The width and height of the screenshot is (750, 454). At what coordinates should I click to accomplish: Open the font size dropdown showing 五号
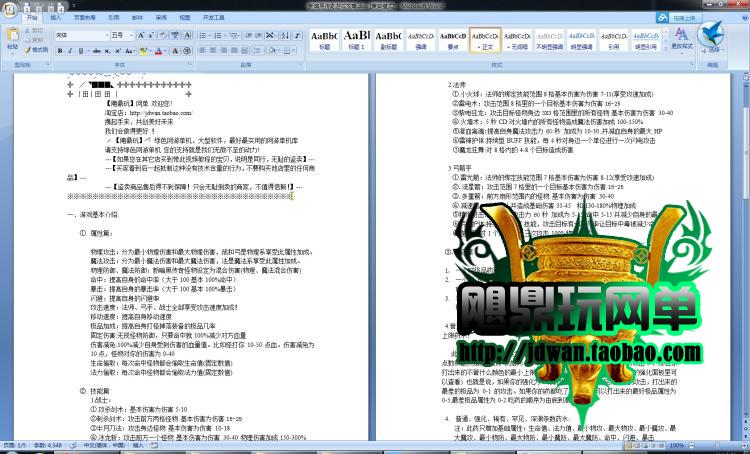(x=120, y=34)
